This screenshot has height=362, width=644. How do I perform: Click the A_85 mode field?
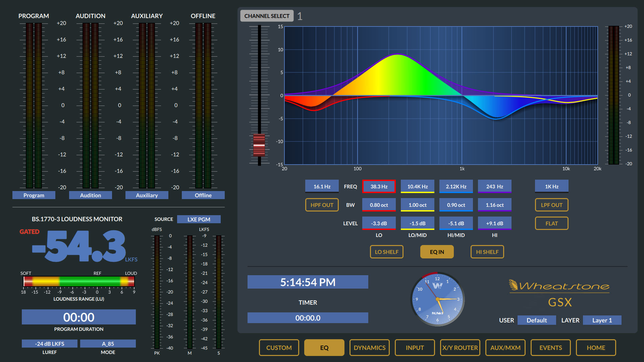pos(108,344)
